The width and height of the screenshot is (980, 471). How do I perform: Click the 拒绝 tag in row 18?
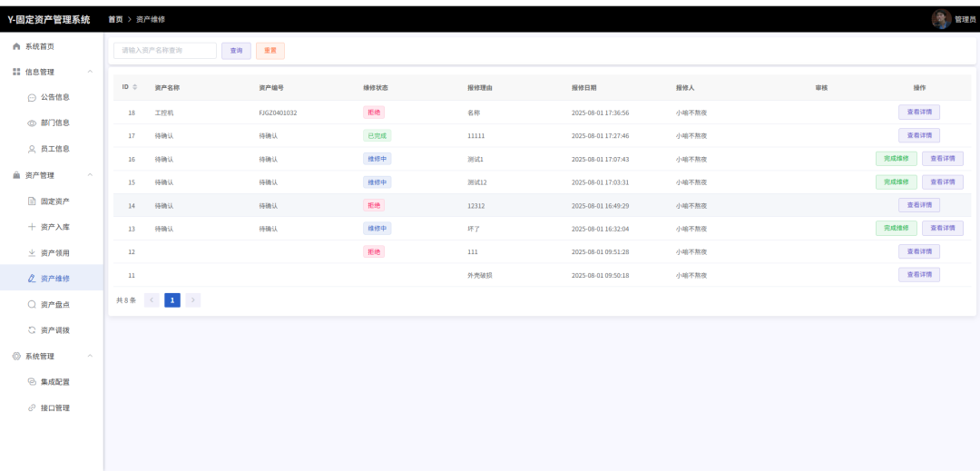[374, 113]
